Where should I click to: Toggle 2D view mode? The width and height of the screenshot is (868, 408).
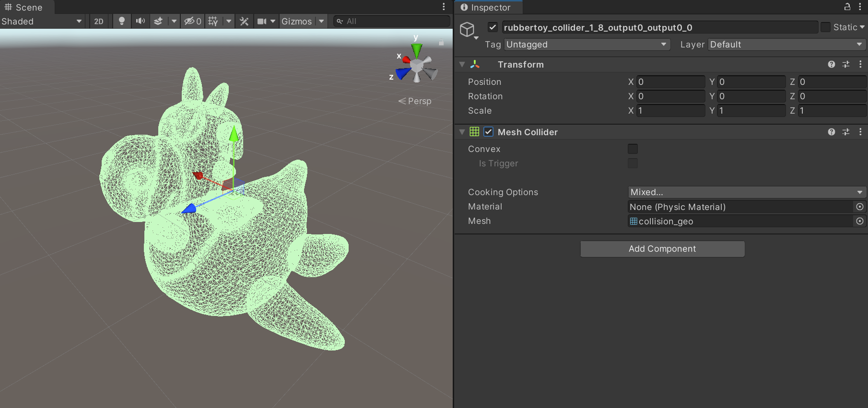pos(99,21)
